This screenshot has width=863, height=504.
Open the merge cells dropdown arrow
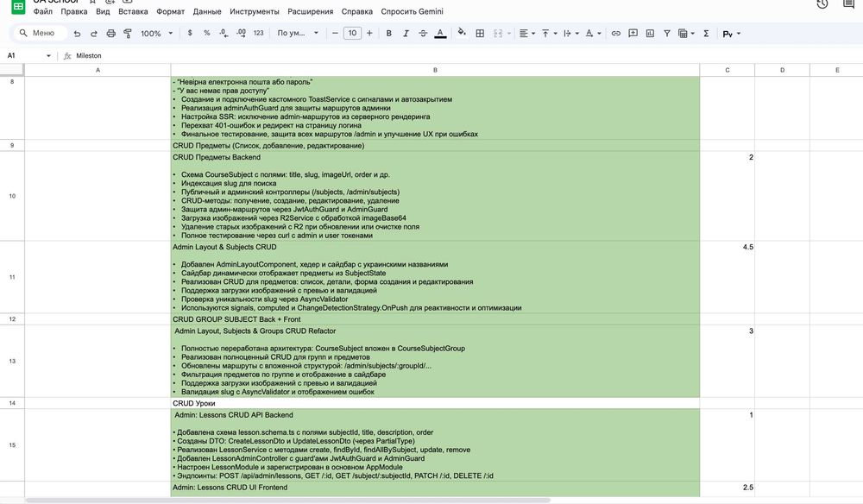tap(509, 34)
